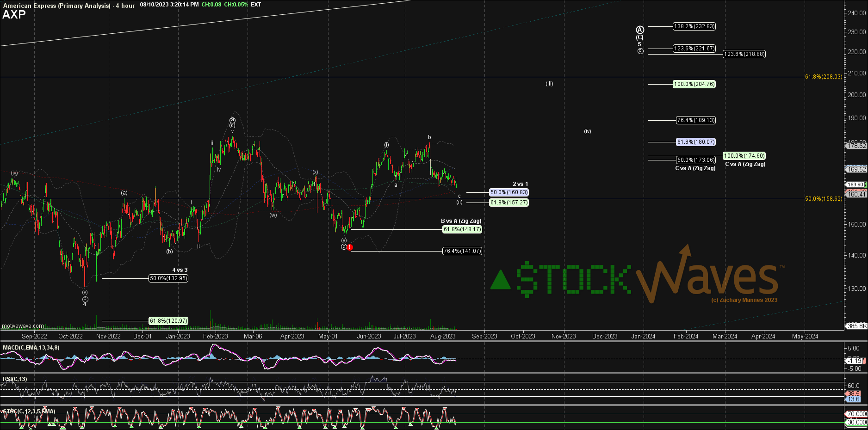Click the 61.8%(180.07) extension label
The image size is (868, 430).
[x=696, y=142]
